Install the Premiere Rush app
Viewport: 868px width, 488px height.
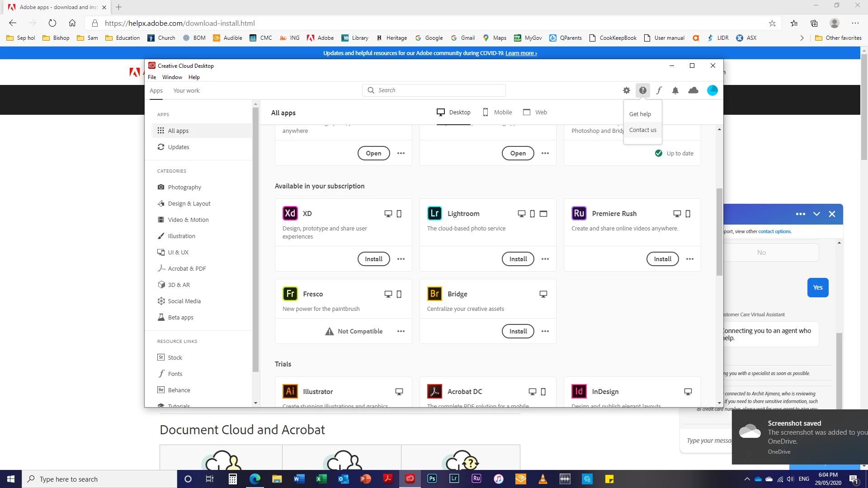pyautogui.click(x=662, y=259)
